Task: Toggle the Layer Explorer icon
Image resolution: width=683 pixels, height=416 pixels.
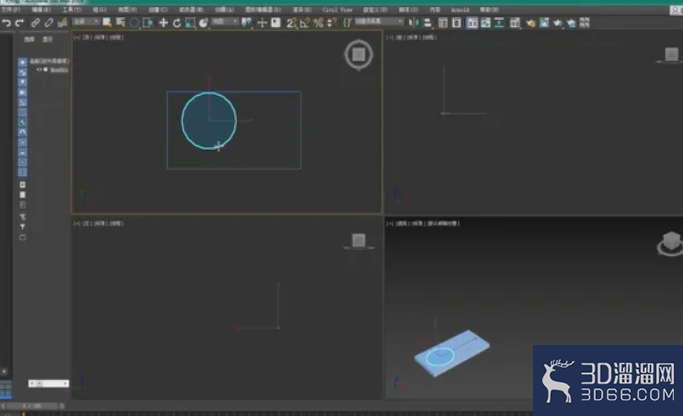Action: pos(456,23)
